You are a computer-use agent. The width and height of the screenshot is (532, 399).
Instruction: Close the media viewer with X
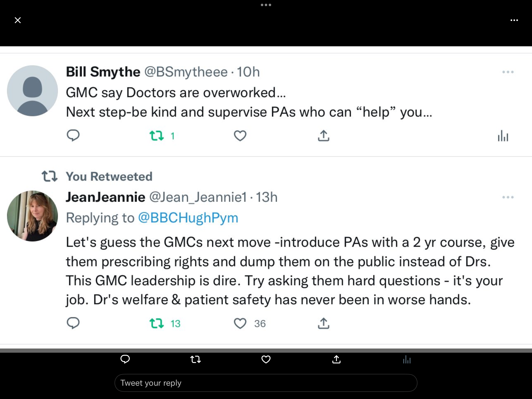point(18,20)
